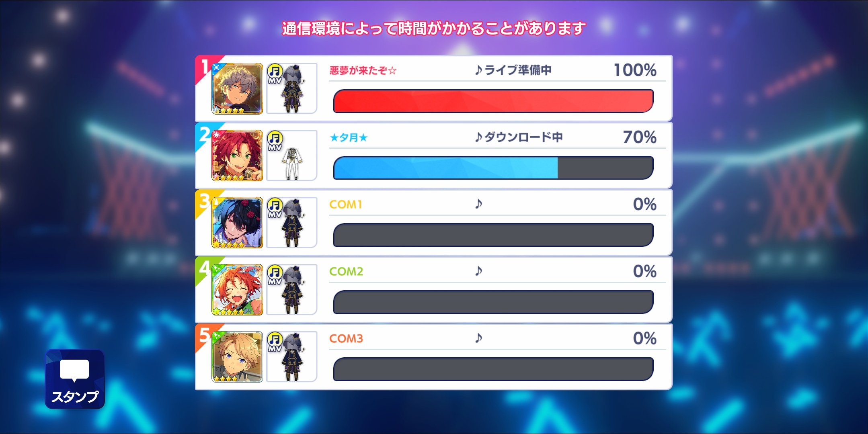The height and width of the screenshot is (434, 868).
Task: Click the player name 悪夢が来たぞ☆
Action: pyautogui.click(x=363, y=71)
